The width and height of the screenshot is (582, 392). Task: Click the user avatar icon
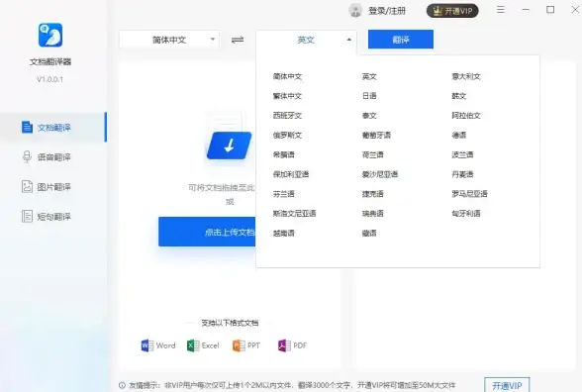[x=355, y=10]
